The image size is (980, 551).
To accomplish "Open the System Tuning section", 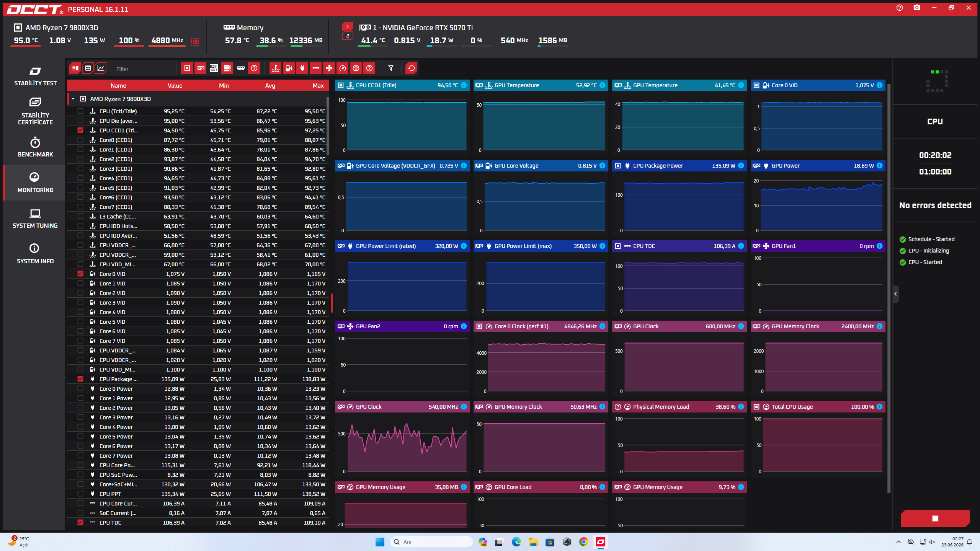I will [x=35, y=218].
